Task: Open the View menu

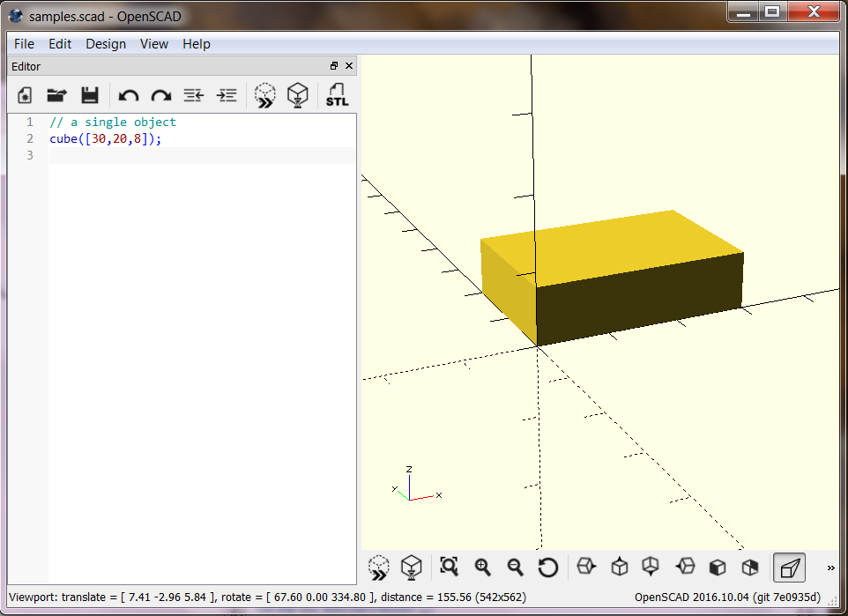Action: (x=154, y=44)
